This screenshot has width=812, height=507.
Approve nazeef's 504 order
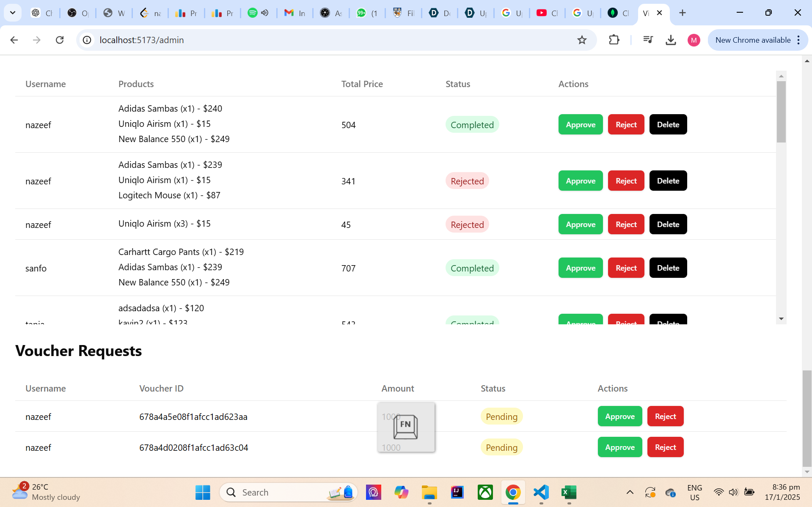[x=581, y=124]
